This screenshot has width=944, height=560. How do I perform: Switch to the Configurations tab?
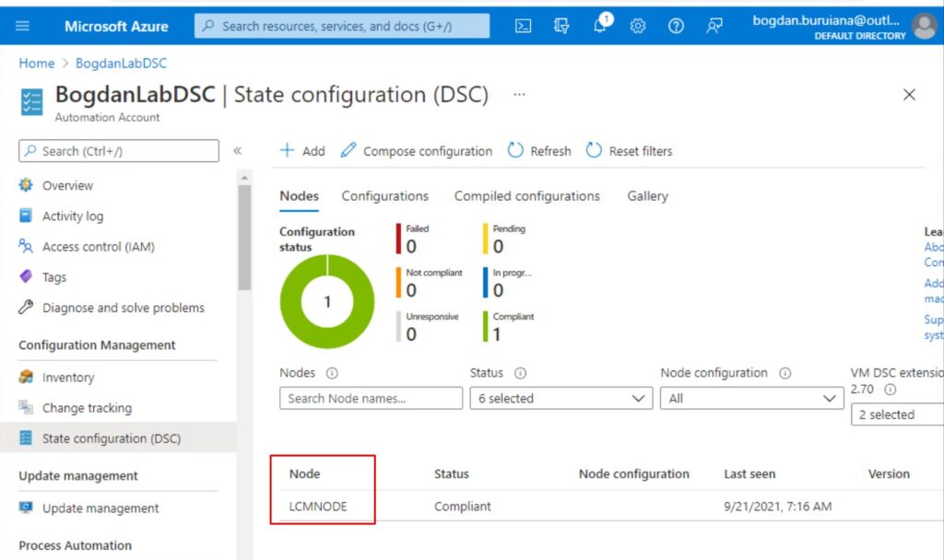tap(385, 196)
